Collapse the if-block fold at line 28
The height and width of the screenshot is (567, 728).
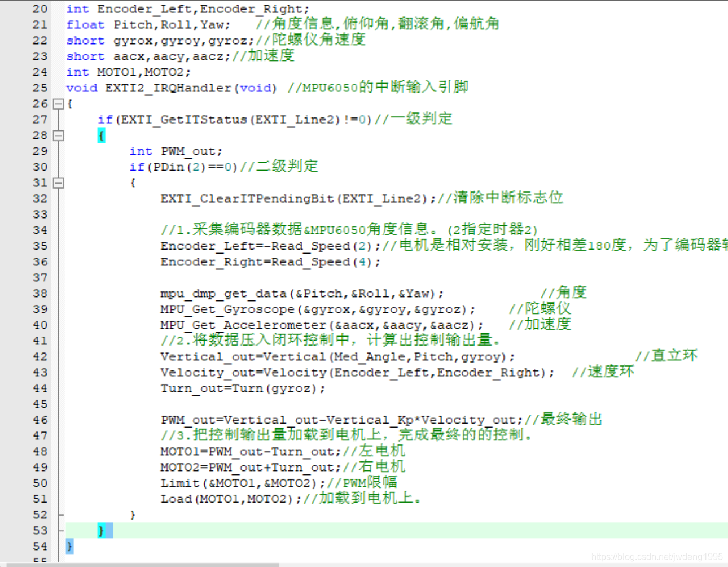[x=58, y=136]
